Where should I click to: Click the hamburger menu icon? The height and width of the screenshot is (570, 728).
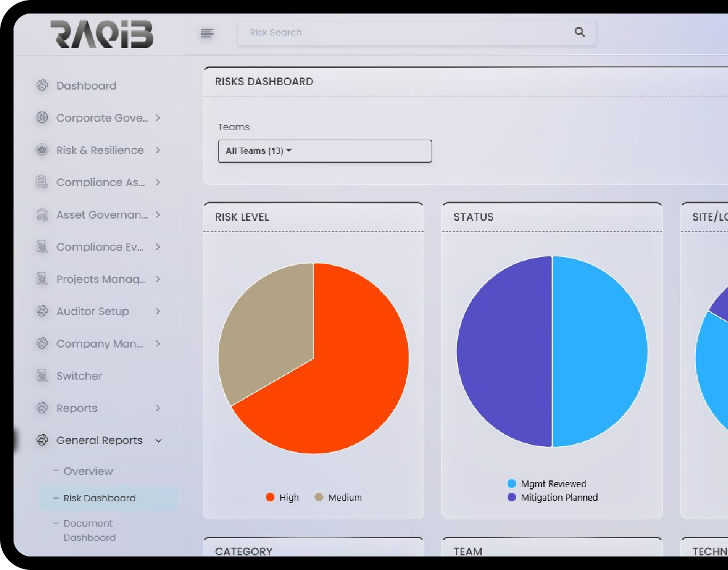pos(207,33)
